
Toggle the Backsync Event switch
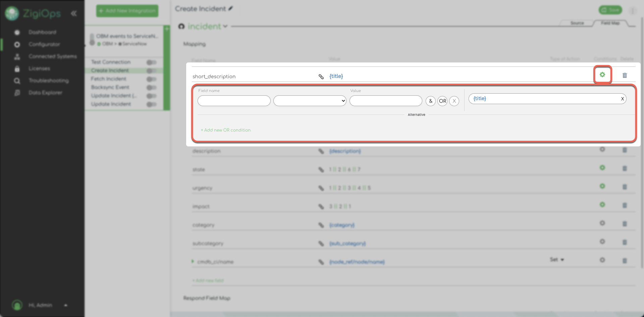[151, 87]
